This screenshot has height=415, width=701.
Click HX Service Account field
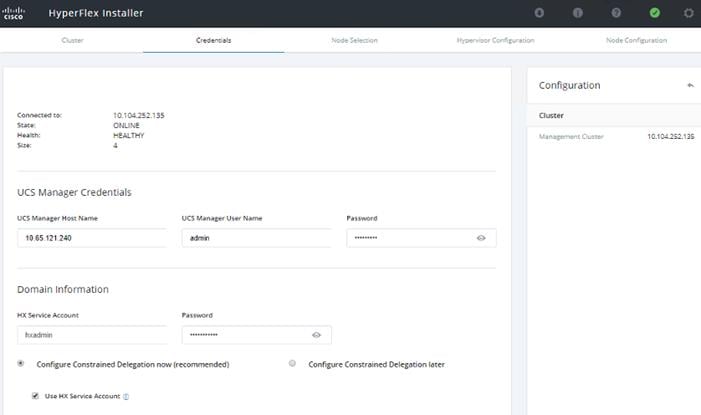pyautogui.click(x=92, y=335)
